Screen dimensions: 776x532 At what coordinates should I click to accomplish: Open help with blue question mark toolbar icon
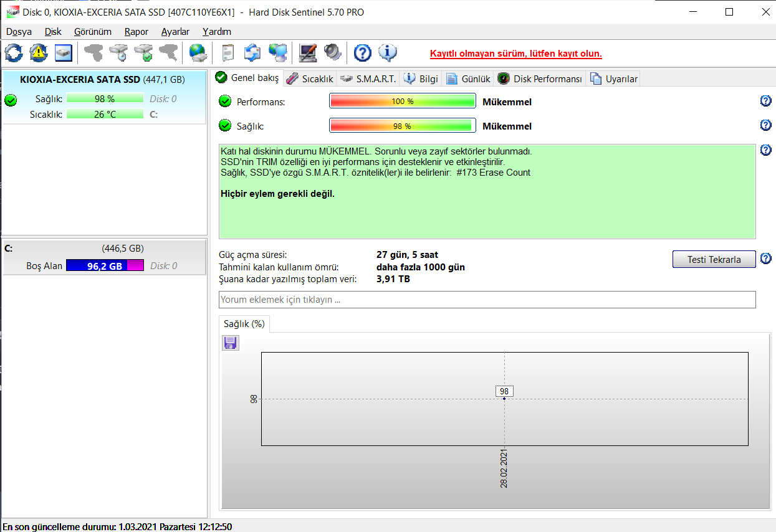coord(362,53)
